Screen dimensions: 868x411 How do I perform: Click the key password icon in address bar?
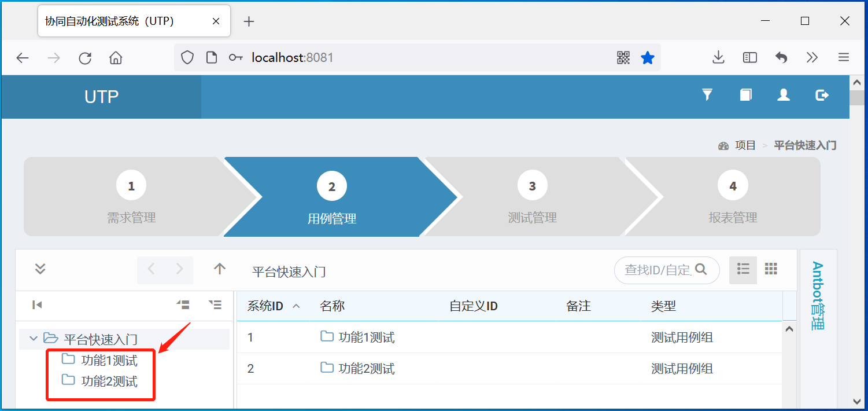(x=235, y=57)
